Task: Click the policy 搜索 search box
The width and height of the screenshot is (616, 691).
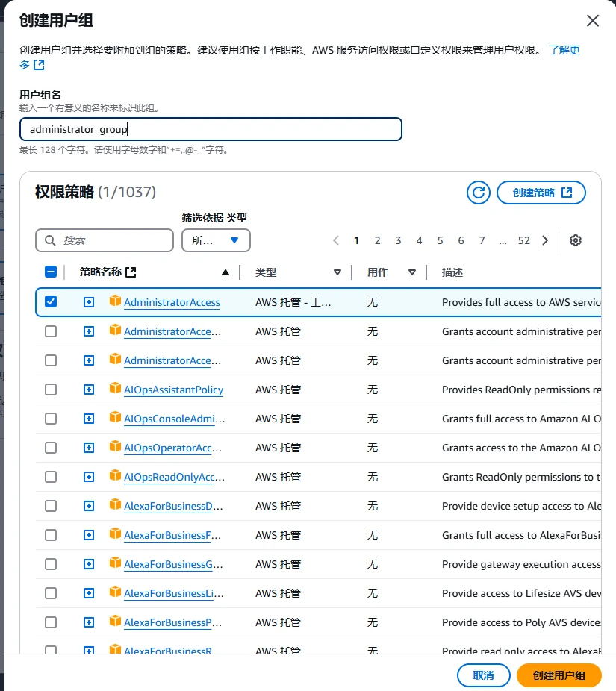Action: (x=105, y=240)
